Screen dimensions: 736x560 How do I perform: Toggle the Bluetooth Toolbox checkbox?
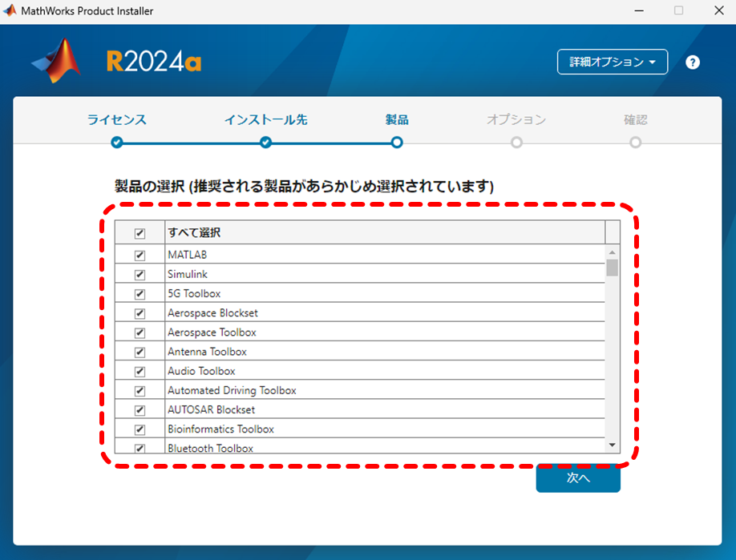pyautogui.click(x=140, y=448)
